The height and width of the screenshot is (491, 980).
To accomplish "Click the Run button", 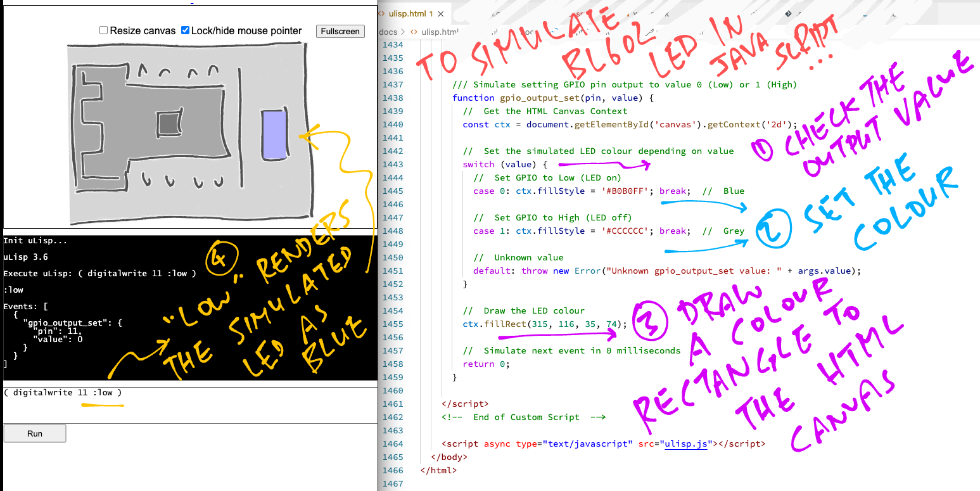I will pyautogui.click(x=35, y=433).
